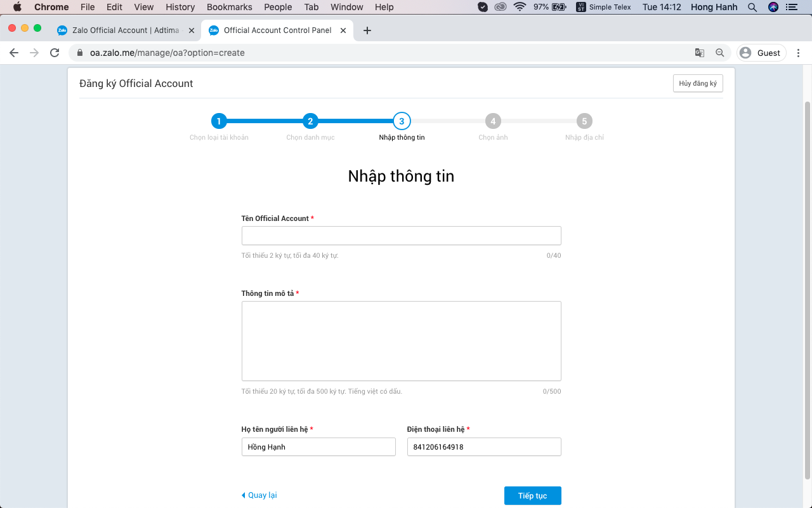812x508 pixels.
Task: Open the Tab menu
Action: click(x=311, y=7)
